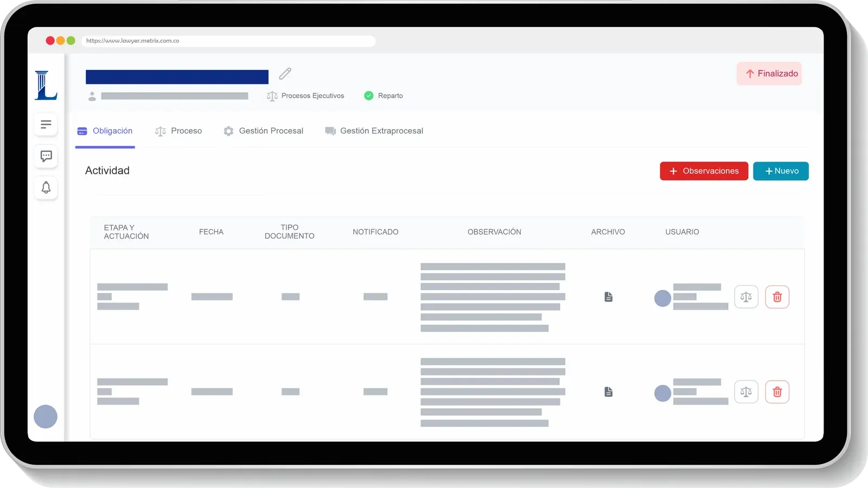Viewport: 868px width, 488px height.
Task: Open file document icon in first row
Action: tap(608, 297)
